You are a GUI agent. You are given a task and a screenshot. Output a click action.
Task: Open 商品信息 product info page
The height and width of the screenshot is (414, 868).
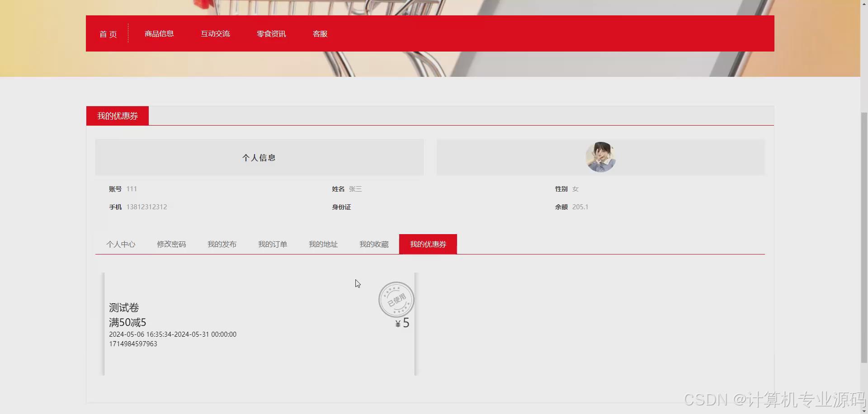(x=159, y=33)
